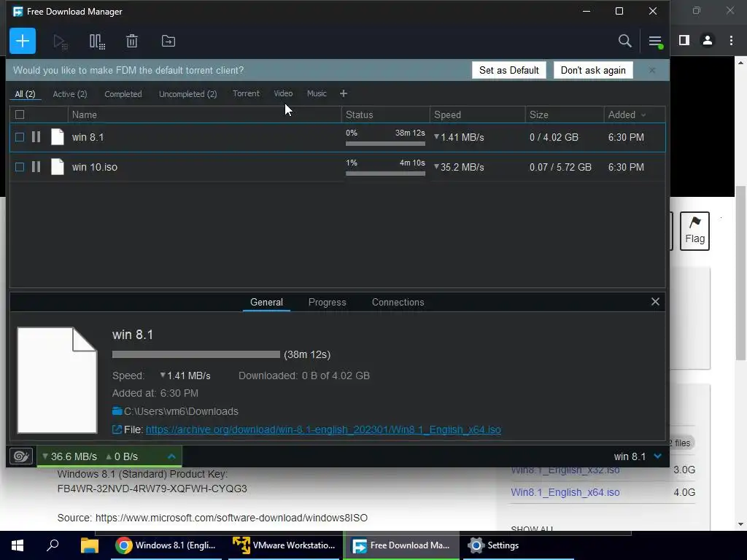The image size is (747, 560).
Task: Delete selected downloads with the trash icon
Action: click(x=132, y=42)
